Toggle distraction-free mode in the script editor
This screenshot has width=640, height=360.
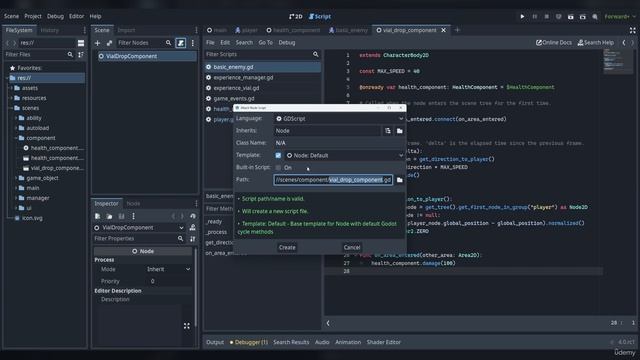632,30
